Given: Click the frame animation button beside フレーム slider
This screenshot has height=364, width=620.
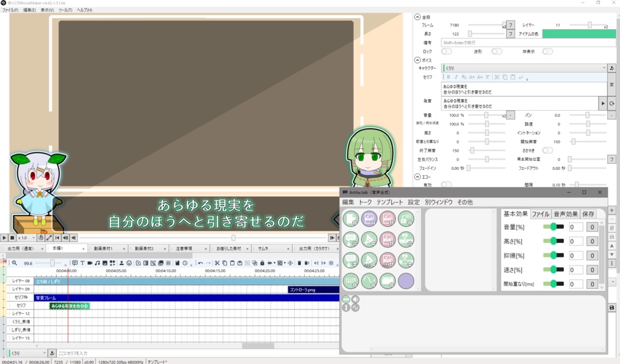Looking at the screenshot, I should click(510, 25).
